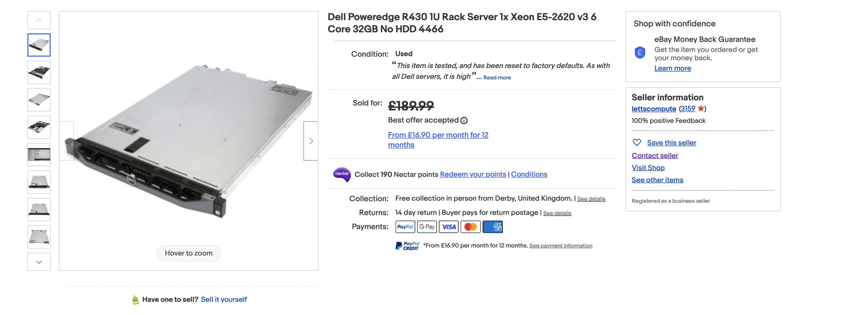Click the Best offer accepted info icon
868x315 pixels.
coord(464,121)
